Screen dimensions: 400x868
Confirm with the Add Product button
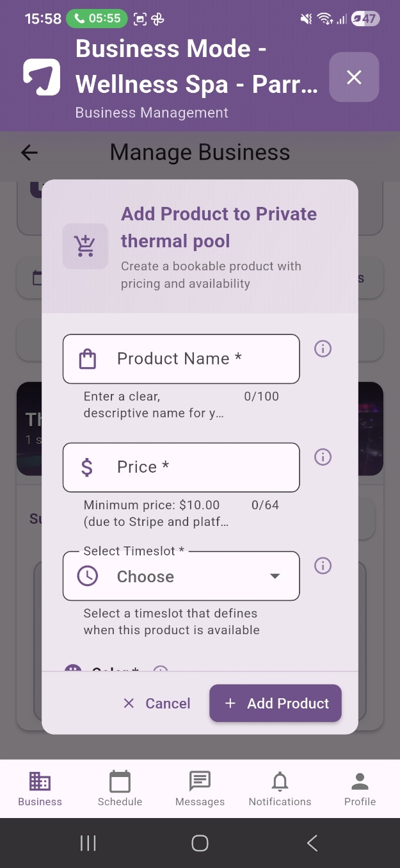pos(275,703)
